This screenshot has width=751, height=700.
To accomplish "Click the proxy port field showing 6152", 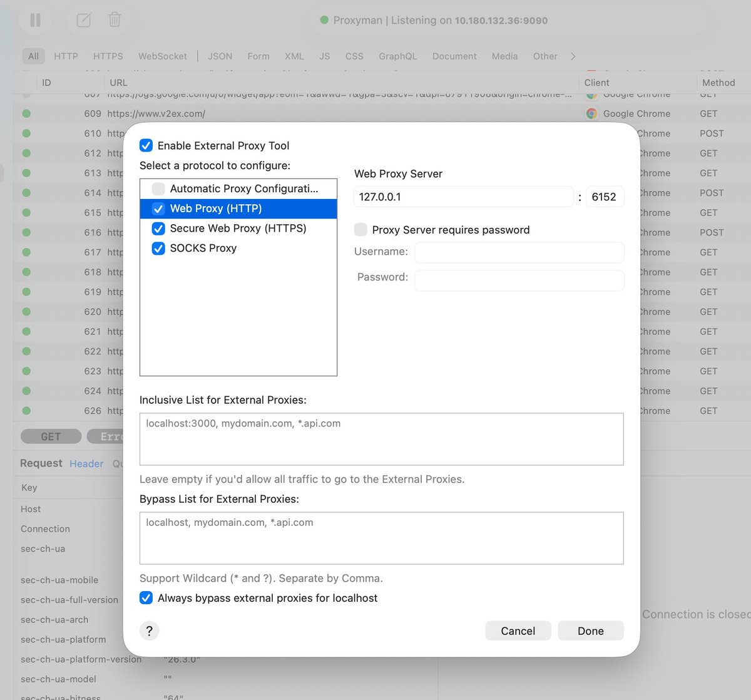I will coord(605,197).
